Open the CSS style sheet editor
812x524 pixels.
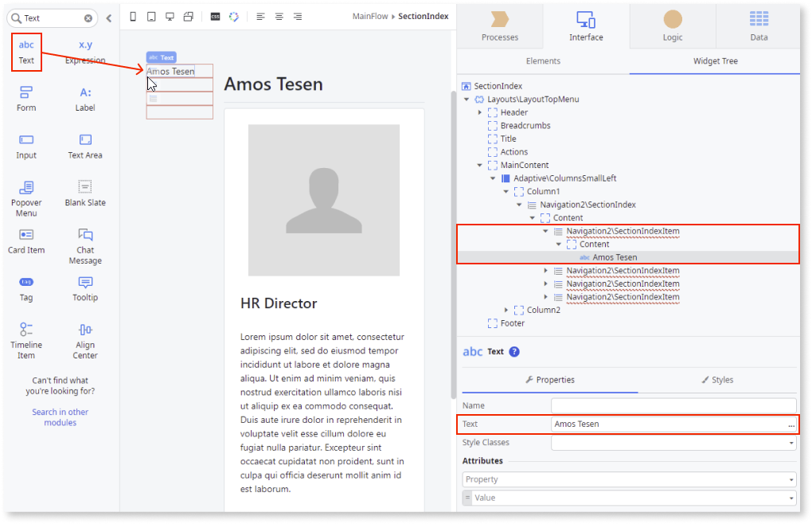coord(215,17)
